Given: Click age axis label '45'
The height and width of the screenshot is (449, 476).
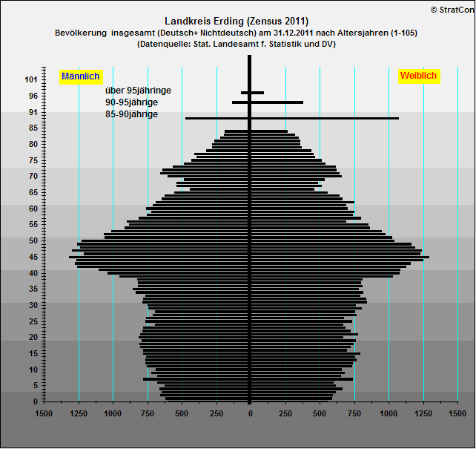Looking at the screenshot, I should pyautogui.click(x=33, y=258).
